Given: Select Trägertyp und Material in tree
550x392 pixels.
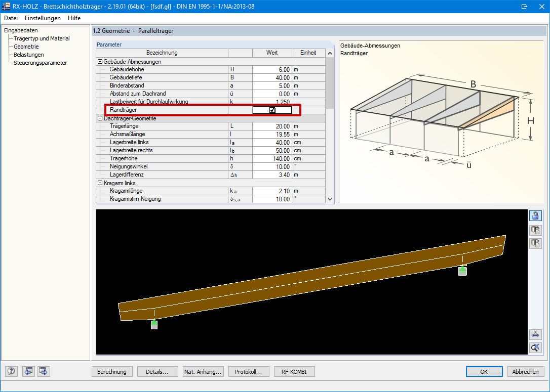Looking at the screenshot, I should coord(42,38).
